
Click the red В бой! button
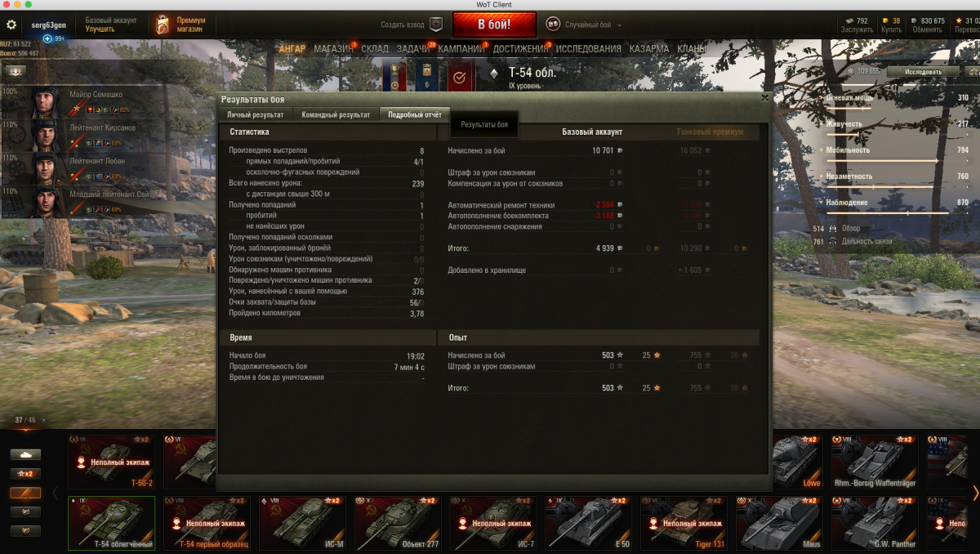495,25
